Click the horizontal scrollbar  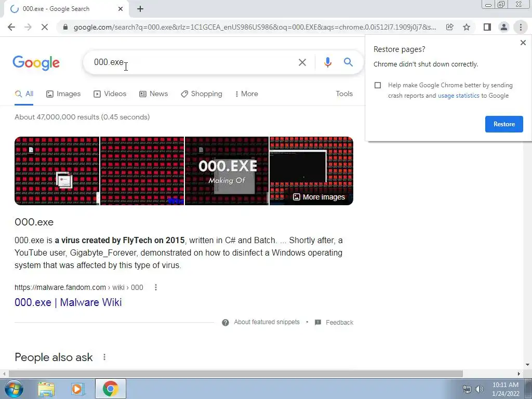(236, 374)
